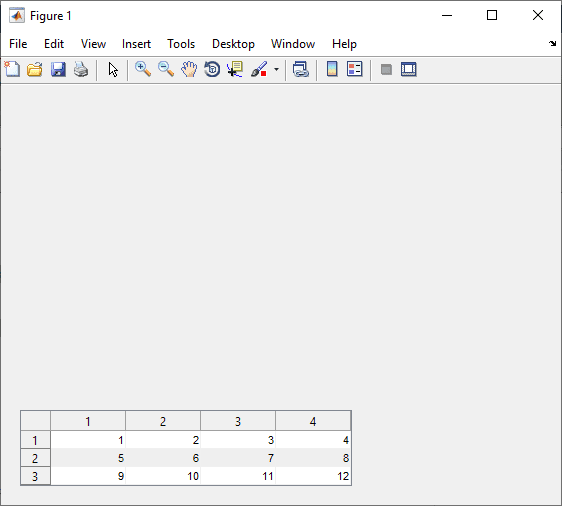
Task: Insert a colorbar from toolbar
Action: [x=332, y=69]
